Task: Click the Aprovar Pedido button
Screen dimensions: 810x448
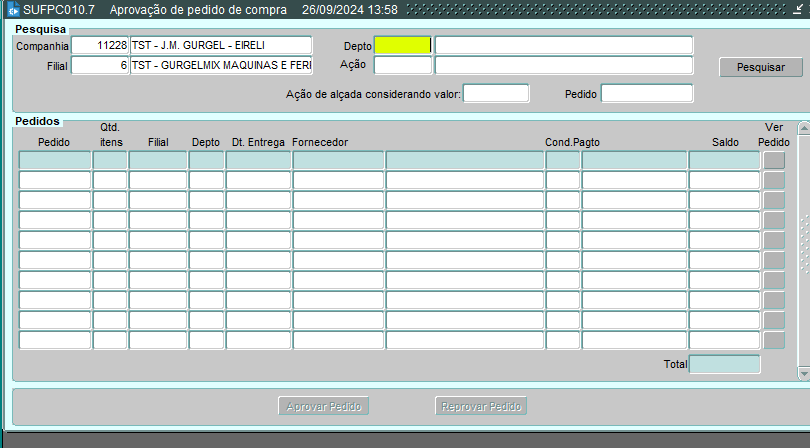Action: coord(325,406)
